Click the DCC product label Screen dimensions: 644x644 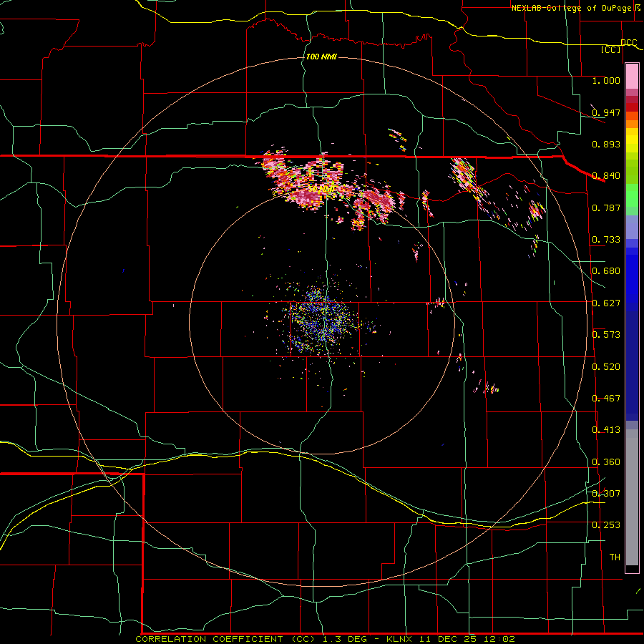click(x=629, y=42)
